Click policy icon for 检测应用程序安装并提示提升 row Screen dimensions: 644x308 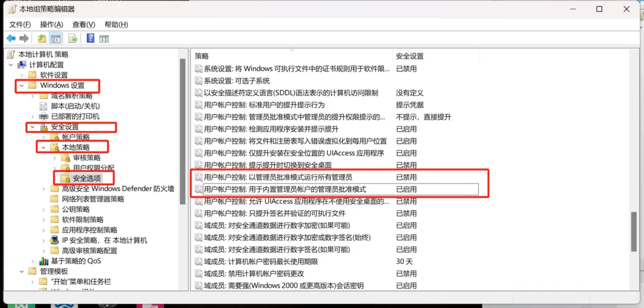199,129
